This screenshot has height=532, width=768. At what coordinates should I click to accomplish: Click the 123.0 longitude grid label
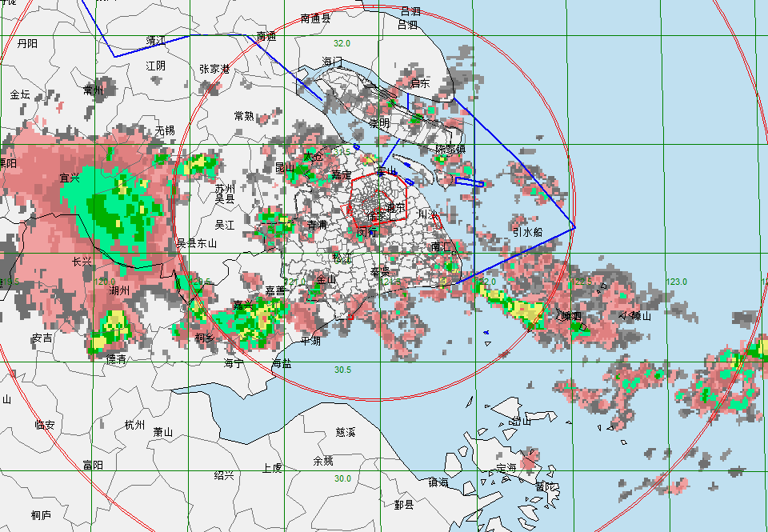tap(677, 282)
